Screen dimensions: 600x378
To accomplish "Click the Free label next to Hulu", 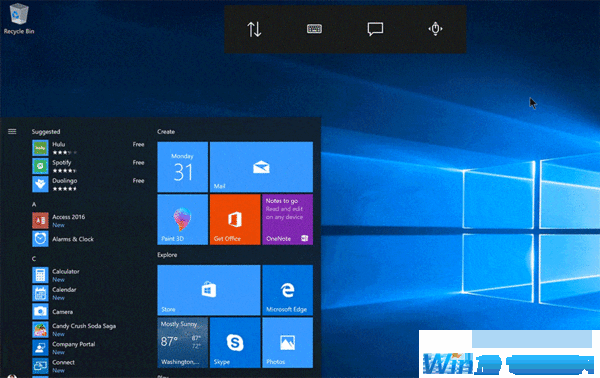I will [x=138, y=144].
